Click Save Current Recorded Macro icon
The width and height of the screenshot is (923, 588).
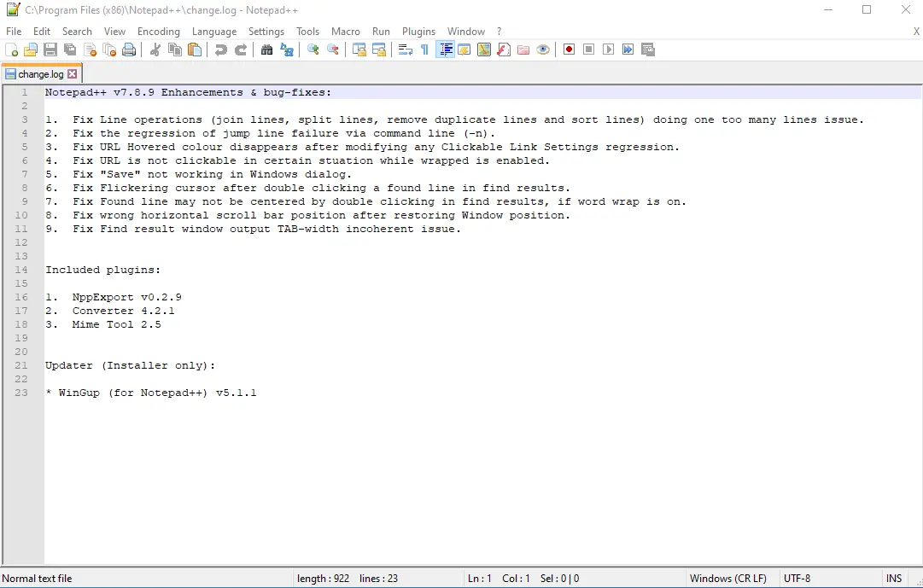coord(647,49)
